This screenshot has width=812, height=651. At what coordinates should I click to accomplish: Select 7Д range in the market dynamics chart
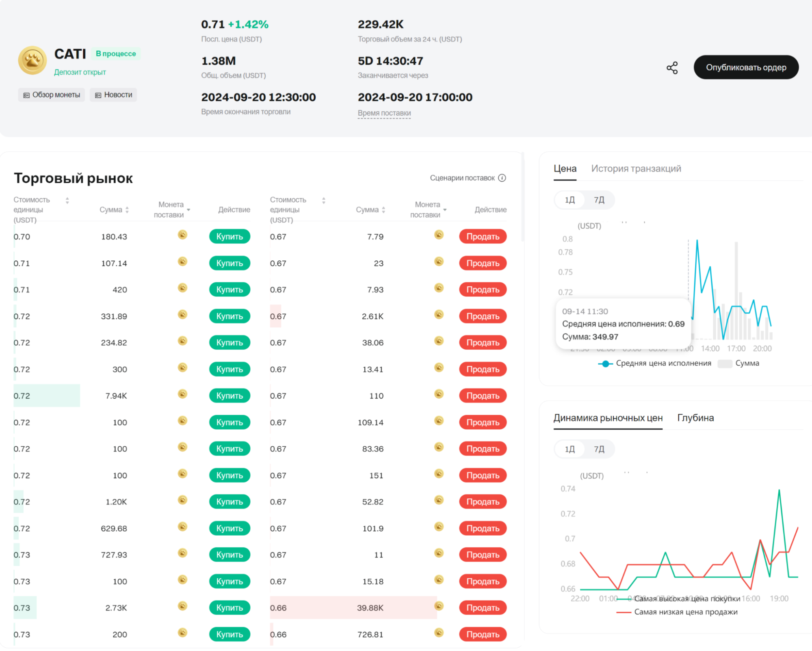[x=599, y=449]
